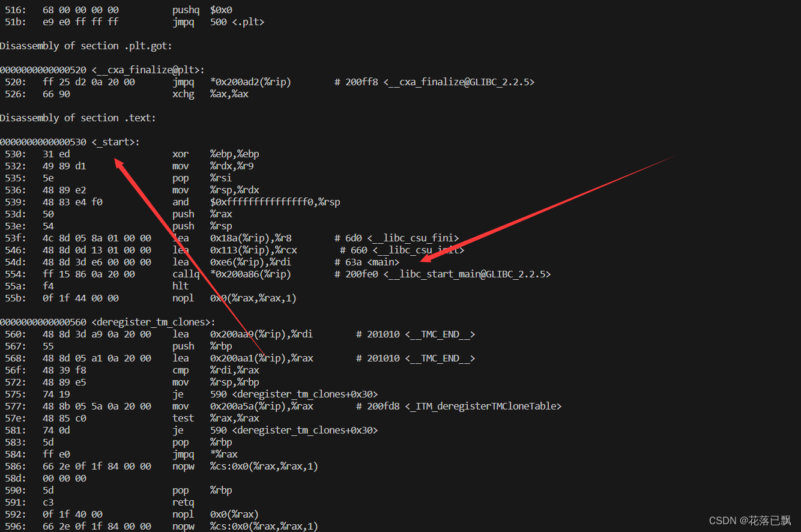The image size is (801, 532).
Task: Click the 'retq' instruction
Action: point(183,503)
